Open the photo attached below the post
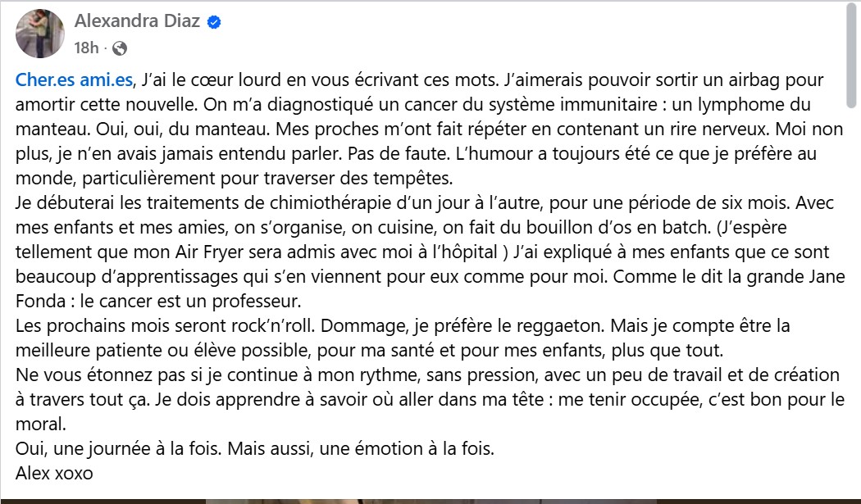 [430, 499]
